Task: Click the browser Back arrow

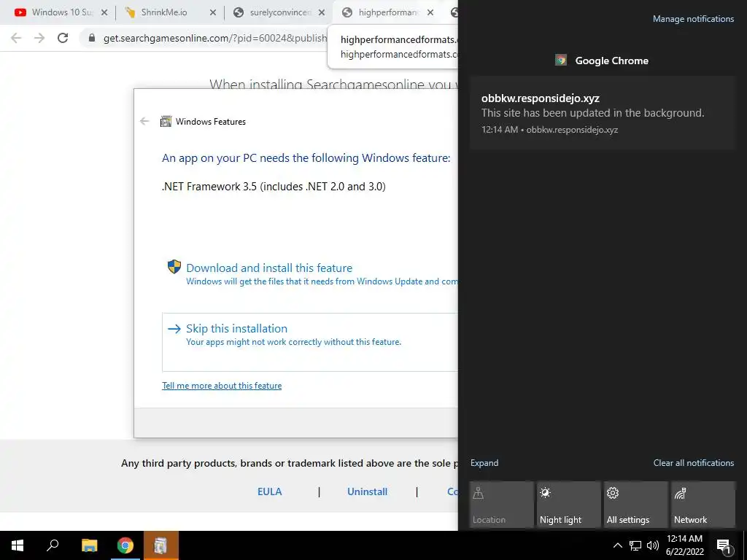Action: pos(16,38)
